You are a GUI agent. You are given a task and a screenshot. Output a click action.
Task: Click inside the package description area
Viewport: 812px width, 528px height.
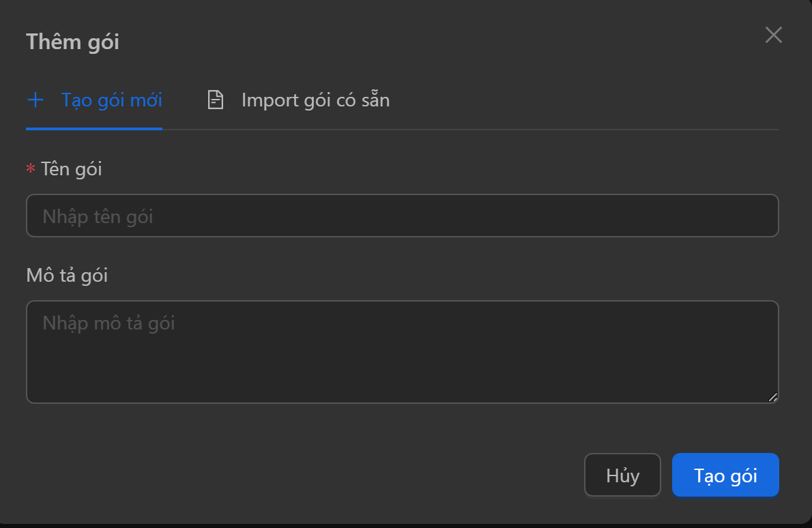pos(402,351)
